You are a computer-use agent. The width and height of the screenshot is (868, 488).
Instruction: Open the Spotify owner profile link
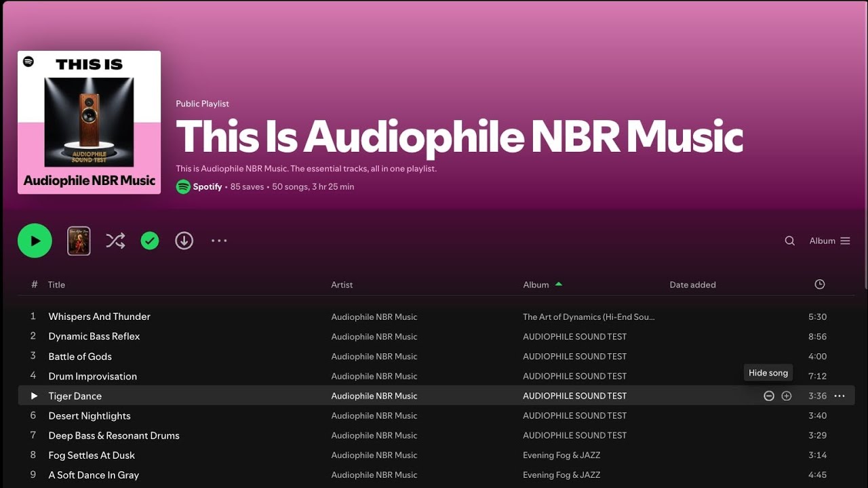207,186
